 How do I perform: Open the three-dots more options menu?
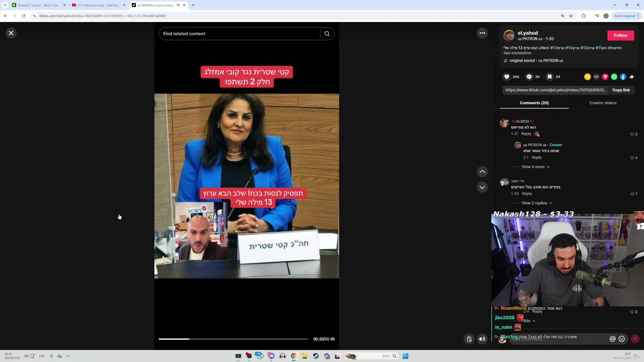tap(482, 33)
